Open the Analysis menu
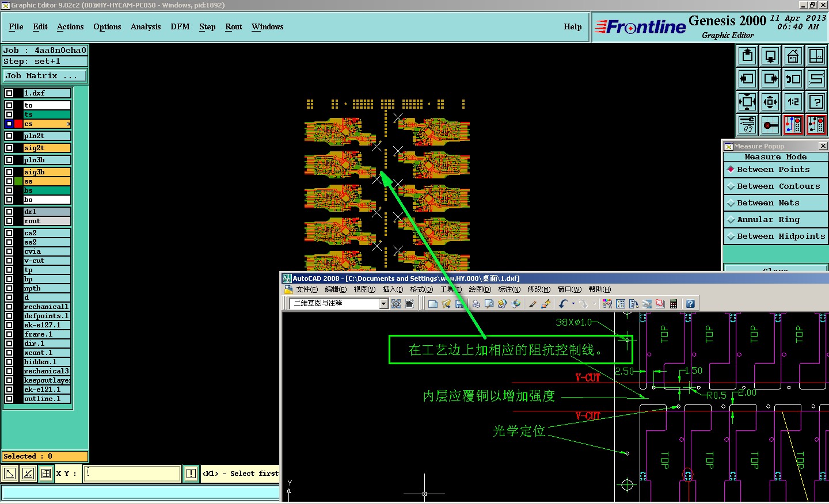829x504 pixels. [x=146, y=27]
